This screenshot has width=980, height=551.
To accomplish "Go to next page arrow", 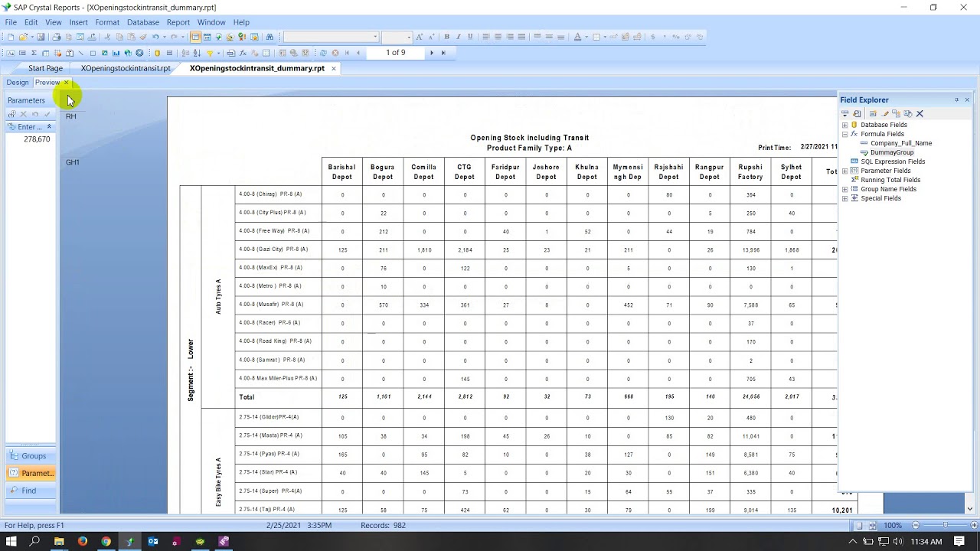I will tap(432, 53).
